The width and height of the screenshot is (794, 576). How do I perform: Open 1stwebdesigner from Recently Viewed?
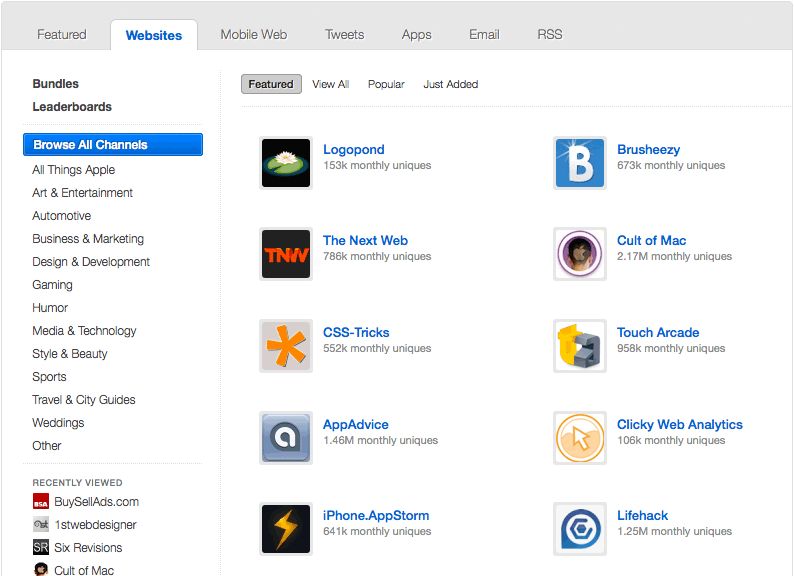pos(95,525)
